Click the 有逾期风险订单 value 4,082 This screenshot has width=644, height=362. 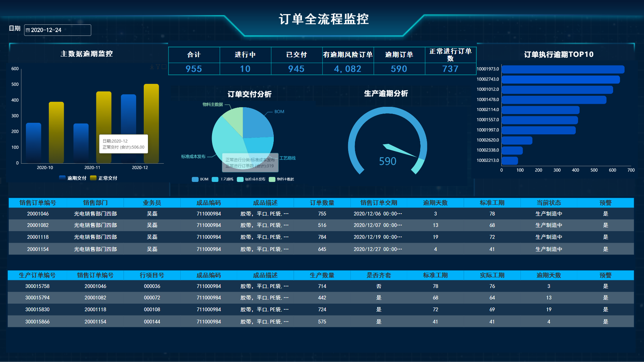coord(348,69)
